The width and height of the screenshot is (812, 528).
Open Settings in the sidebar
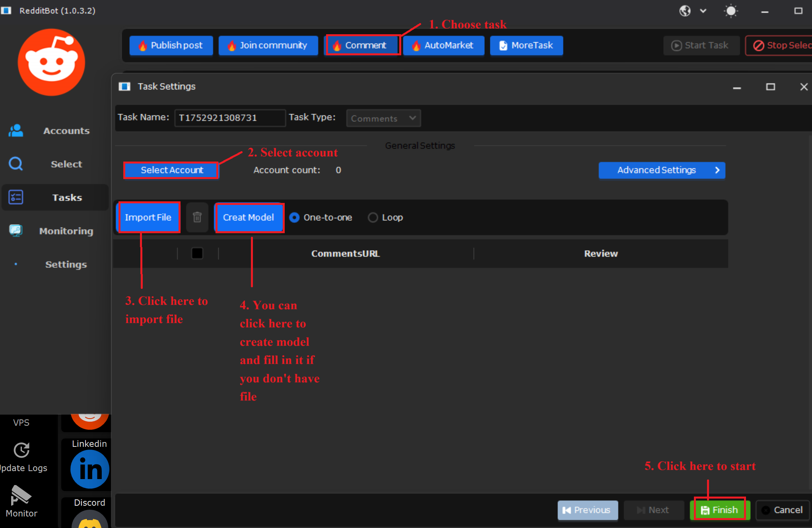[x=55, y=264]
